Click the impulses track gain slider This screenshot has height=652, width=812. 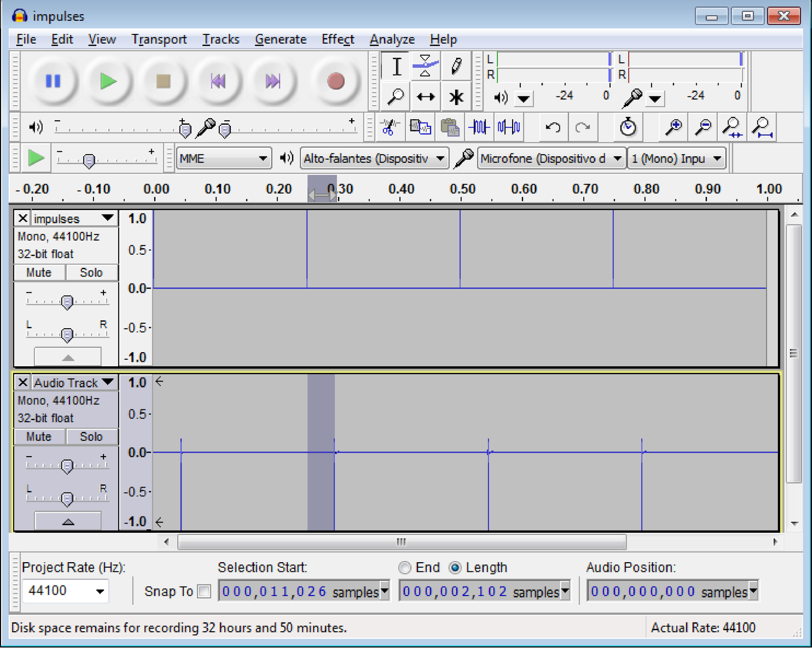click(x=67, y=302)
